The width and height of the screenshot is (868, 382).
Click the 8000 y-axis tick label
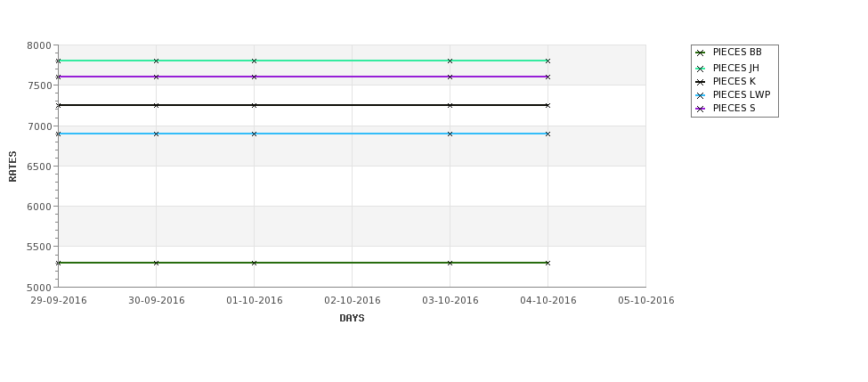(39, 45)
